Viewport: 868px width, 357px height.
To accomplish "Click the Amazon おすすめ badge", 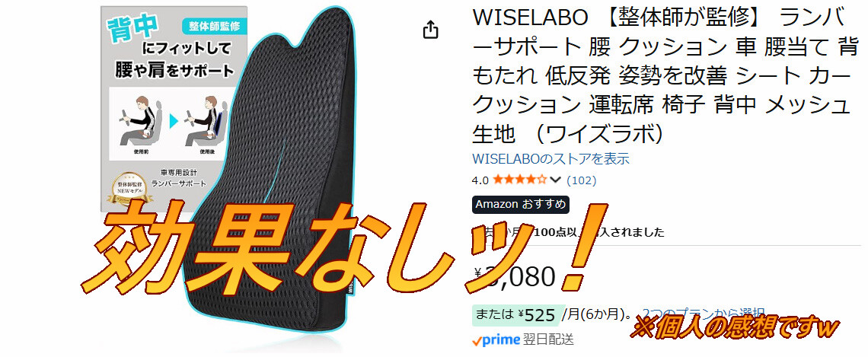I will (520, 204).
